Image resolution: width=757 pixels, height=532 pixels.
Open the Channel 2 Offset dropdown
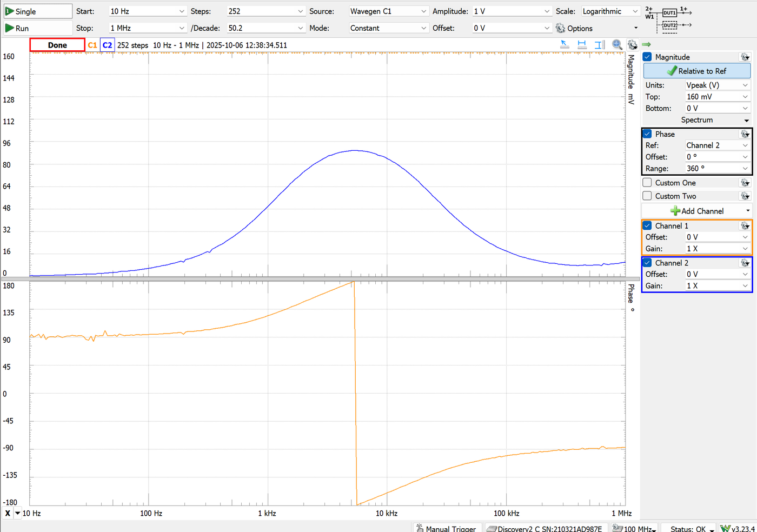click(x=717, y=275)
